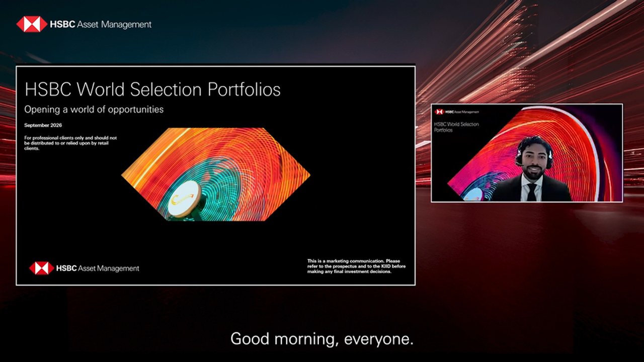
Task: Click the large slide title "HSBC World Selection Portfolios"
Action: (152, 89)
